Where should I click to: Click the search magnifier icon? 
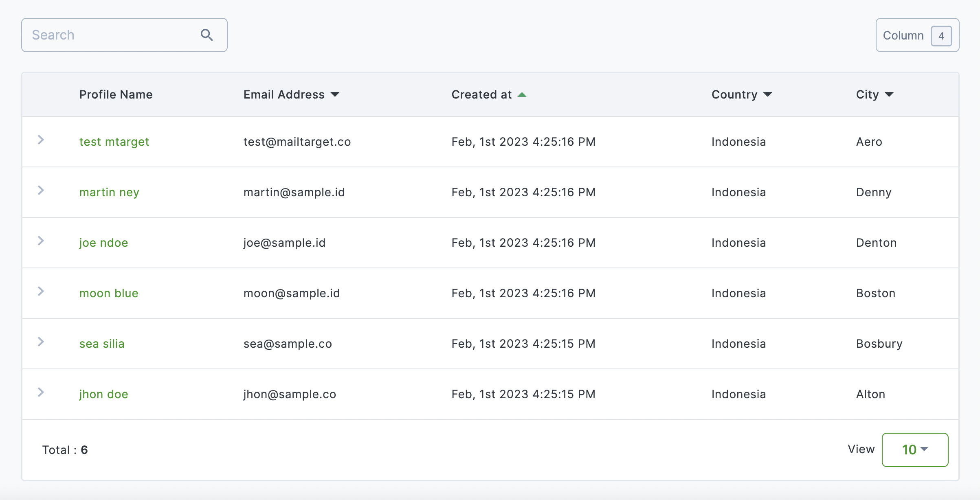point(207,35)
